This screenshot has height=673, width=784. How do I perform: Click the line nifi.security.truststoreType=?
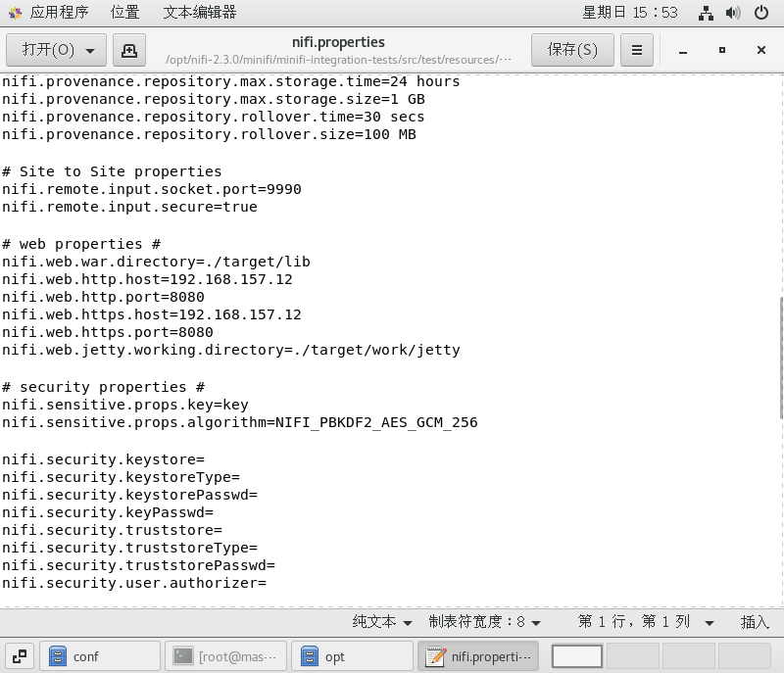click(x=129, y=548)
